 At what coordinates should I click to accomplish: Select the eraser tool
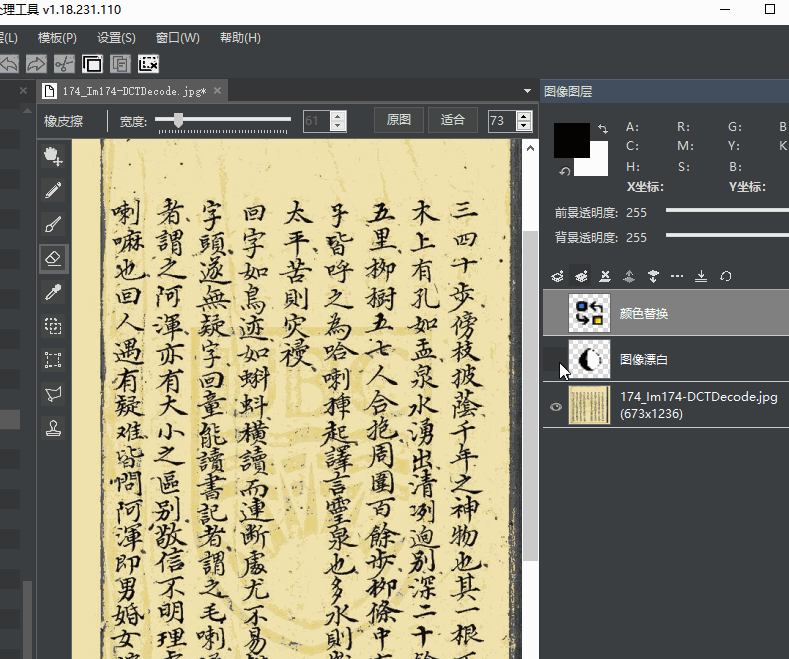[x=53, y=259]
